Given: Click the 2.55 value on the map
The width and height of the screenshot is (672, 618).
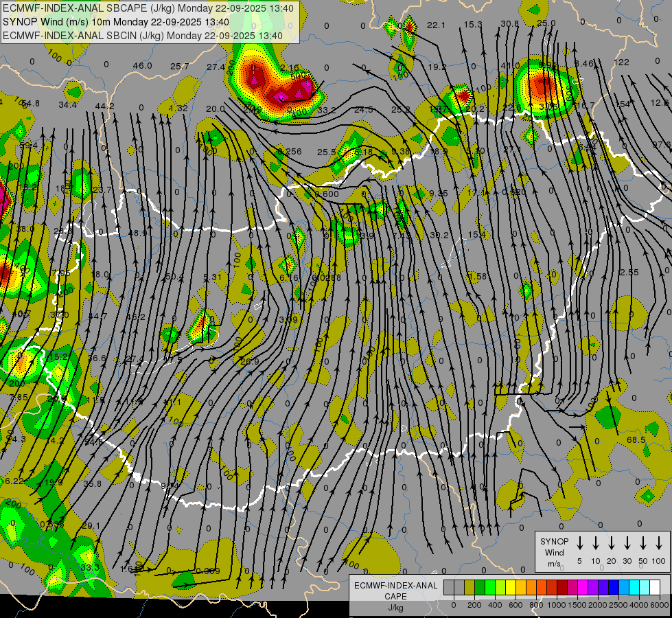Looking at the screenshot, I should (629, 273).
